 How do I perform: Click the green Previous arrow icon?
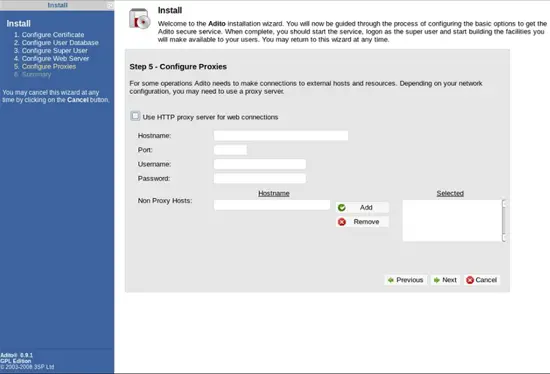390,280
